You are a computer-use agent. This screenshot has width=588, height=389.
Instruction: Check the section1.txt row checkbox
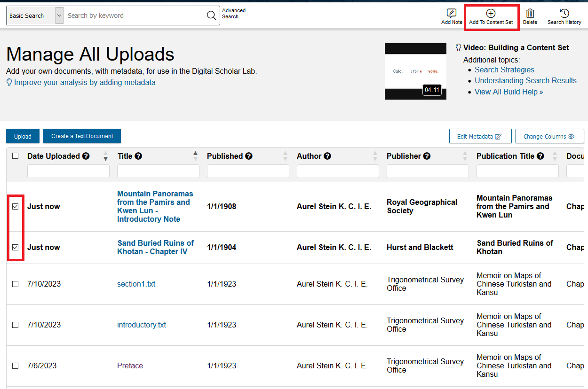[x=15, y=284]
